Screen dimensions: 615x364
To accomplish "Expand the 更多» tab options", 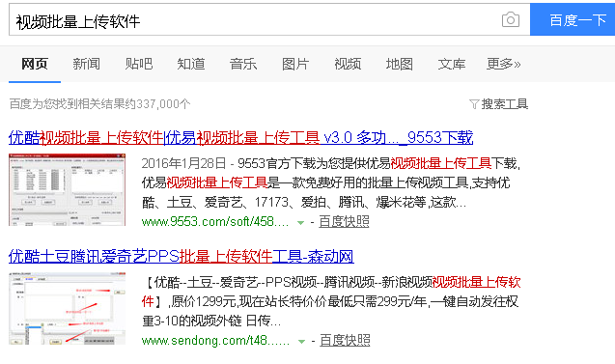I will (x=504, y=64).
